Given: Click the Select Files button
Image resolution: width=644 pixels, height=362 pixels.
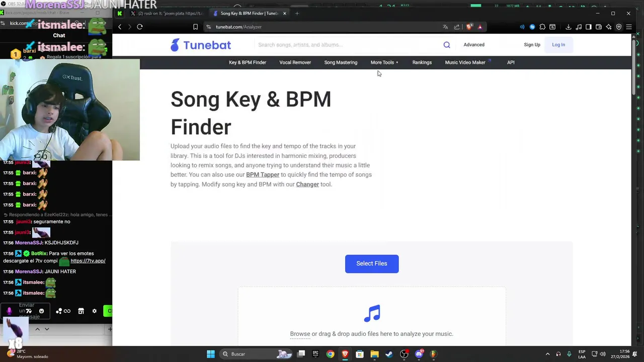Looking at the screenshot, I should (x=372, y=263).
